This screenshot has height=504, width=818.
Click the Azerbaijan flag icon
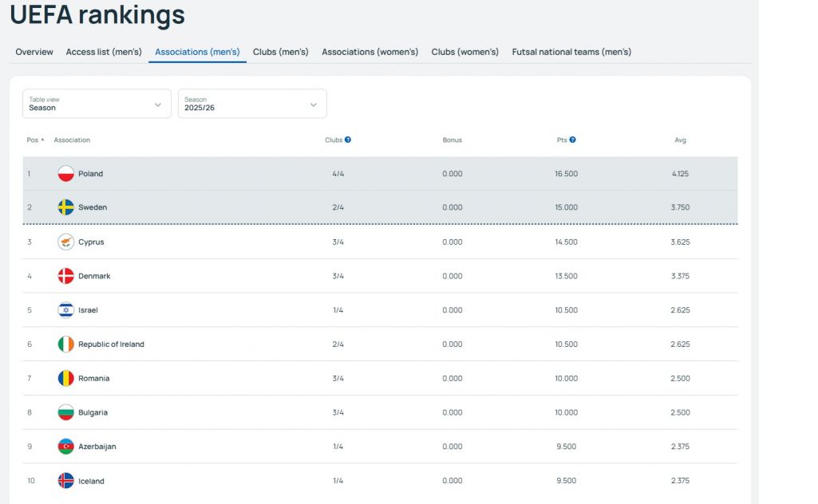click(x=65, y=446)
